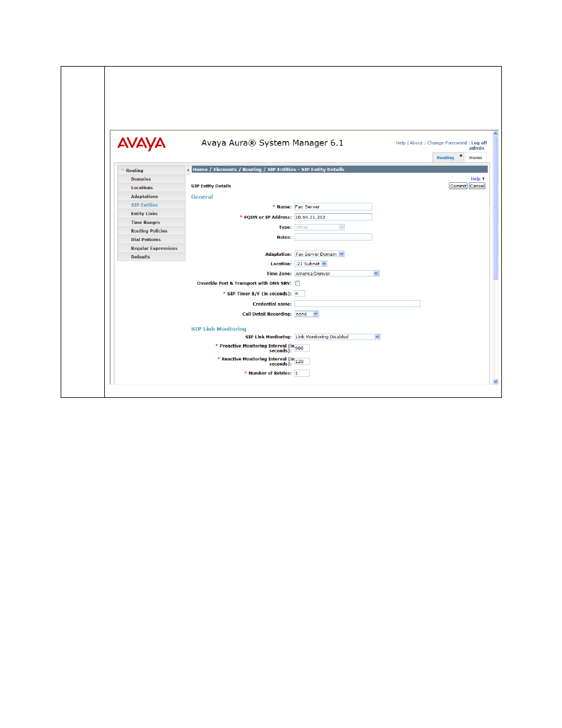Click the Credential name field

(358, 304)
